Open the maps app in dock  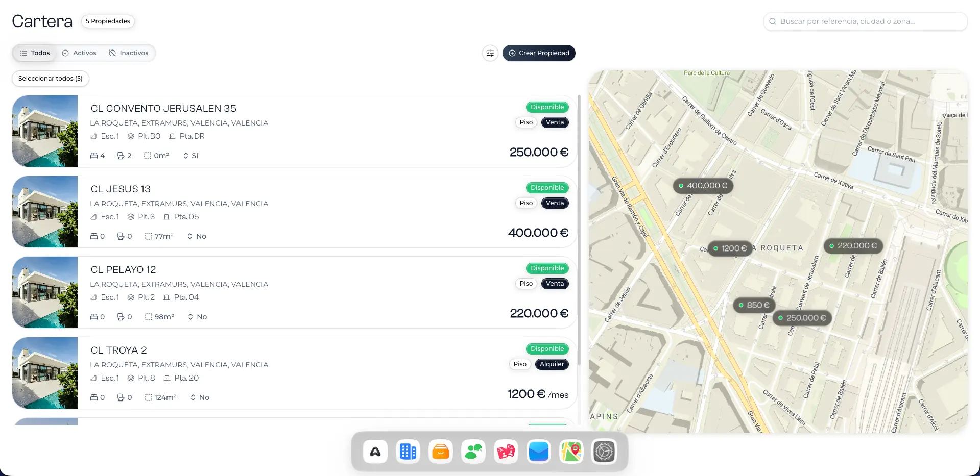point(571,452)
